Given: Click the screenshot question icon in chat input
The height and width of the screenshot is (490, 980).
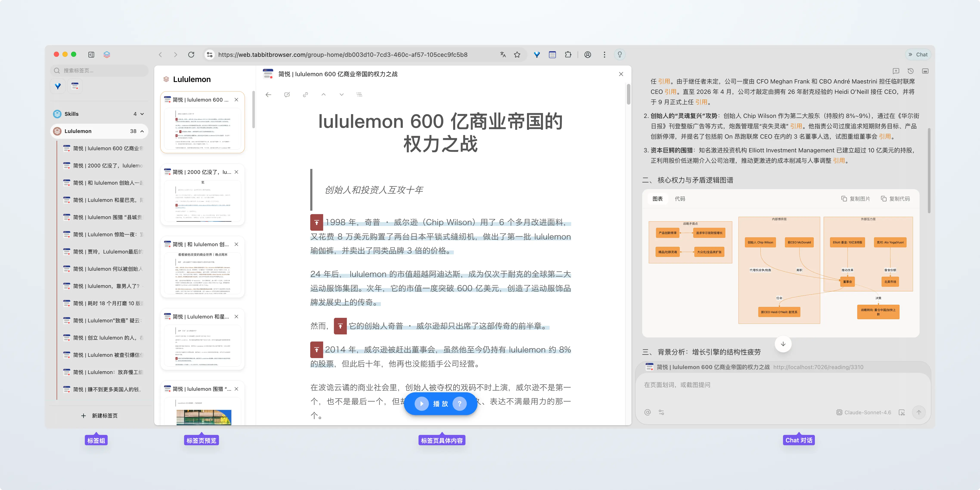Looking at the screenshot, I should [902, 413].
